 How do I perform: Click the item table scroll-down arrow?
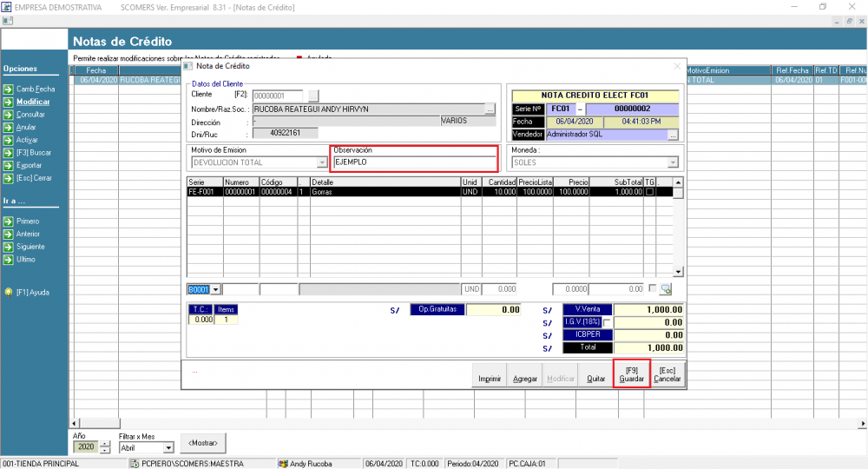click(x=678, y=272)
